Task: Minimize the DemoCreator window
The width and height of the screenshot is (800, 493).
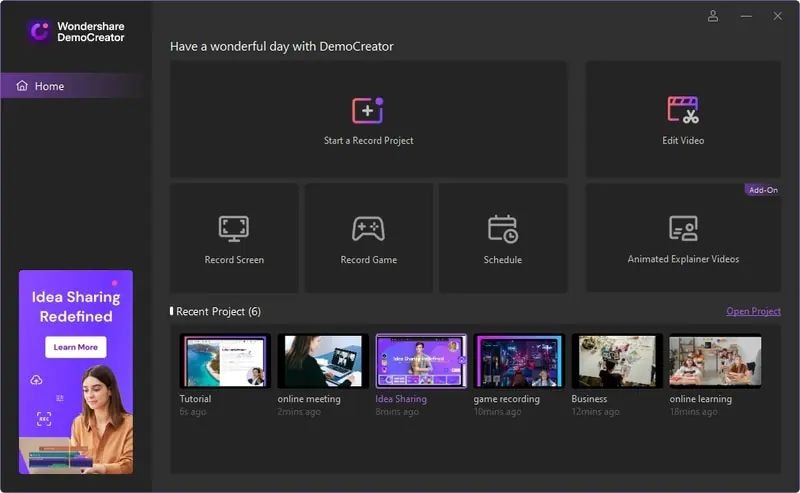Action: (x=746, y=16)
